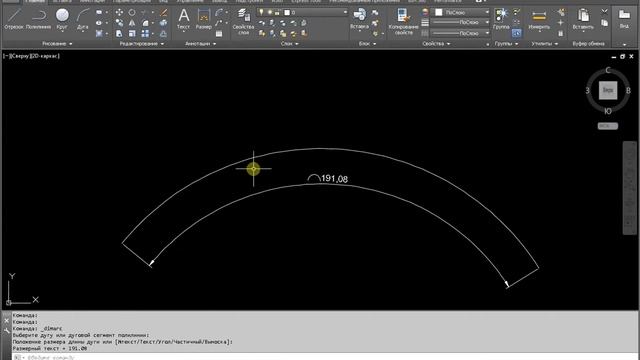Activate the Mirror tool
This screenshot has width=640, height=360.
pyautogui.click(x=132, y=23)
